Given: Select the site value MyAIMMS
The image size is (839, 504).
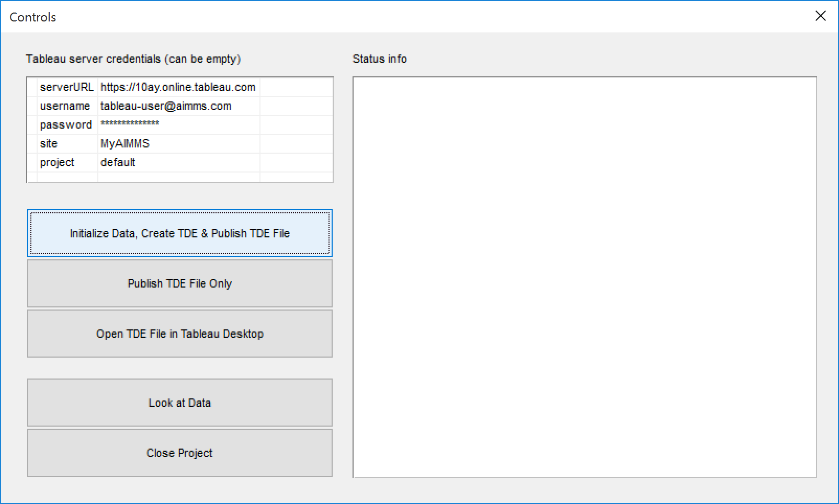Looking at the screenshot, I should [x=178, y=144].
